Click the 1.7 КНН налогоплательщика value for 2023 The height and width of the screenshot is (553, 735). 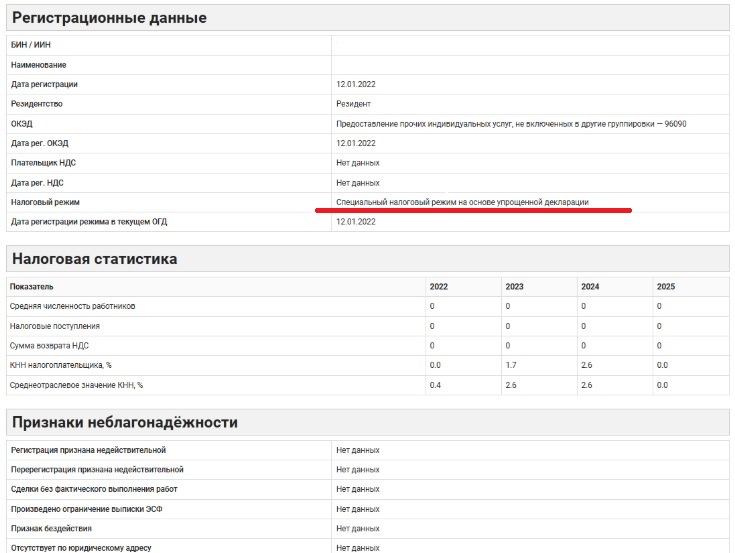[x=511, y=365]
